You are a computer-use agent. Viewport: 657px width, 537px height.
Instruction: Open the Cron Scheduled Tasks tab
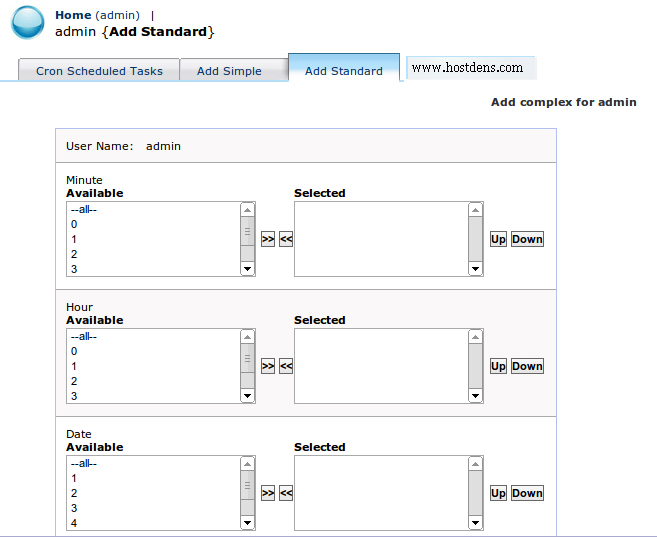pos(99,71)
